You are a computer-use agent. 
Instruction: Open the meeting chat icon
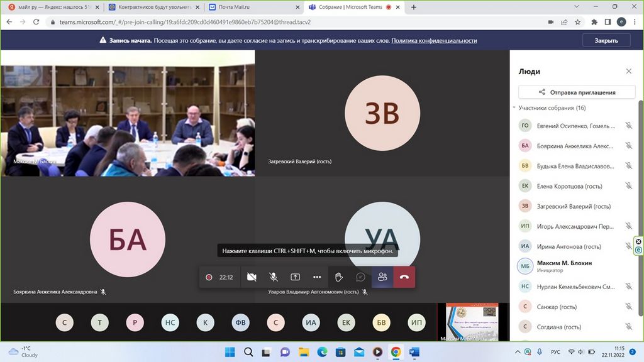(361, 277)
